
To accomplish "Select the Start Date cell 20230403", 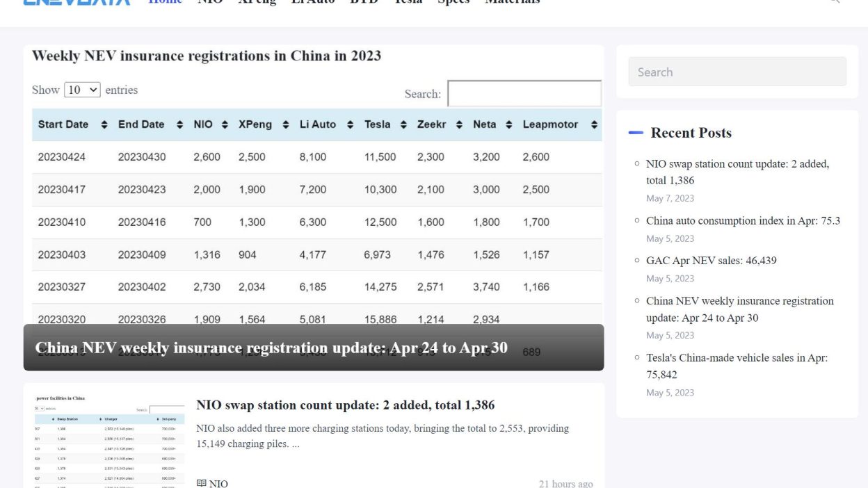I will click(x=62, y=254).
